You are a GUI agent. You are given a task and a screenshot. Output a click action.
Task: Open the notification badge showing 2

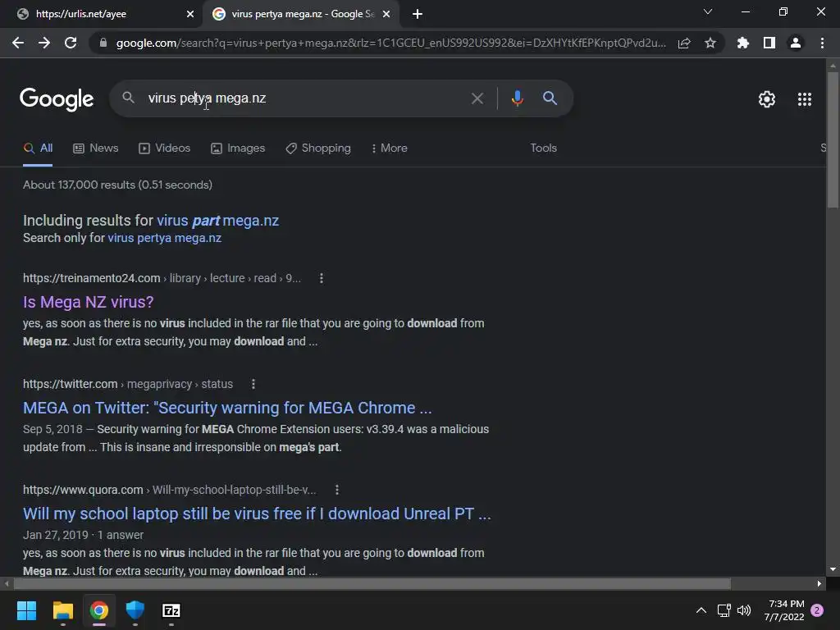(x=818, y=610)
